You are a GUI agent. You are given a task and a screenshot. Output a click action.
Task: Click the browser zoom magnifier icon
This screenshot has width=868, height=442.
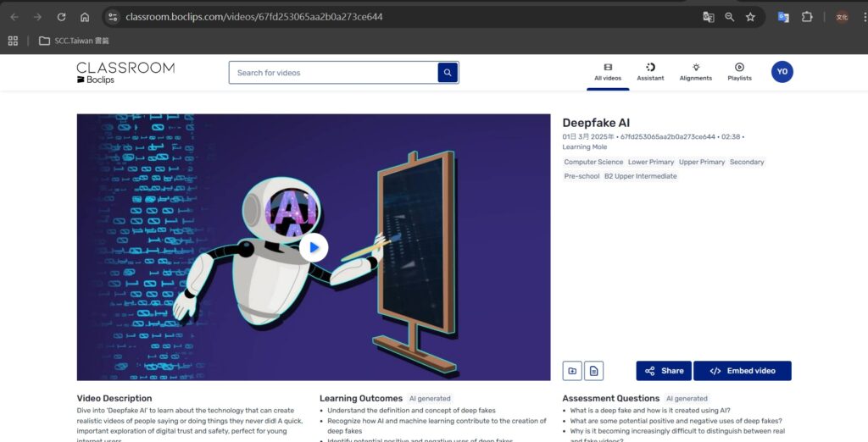point(729,17)
